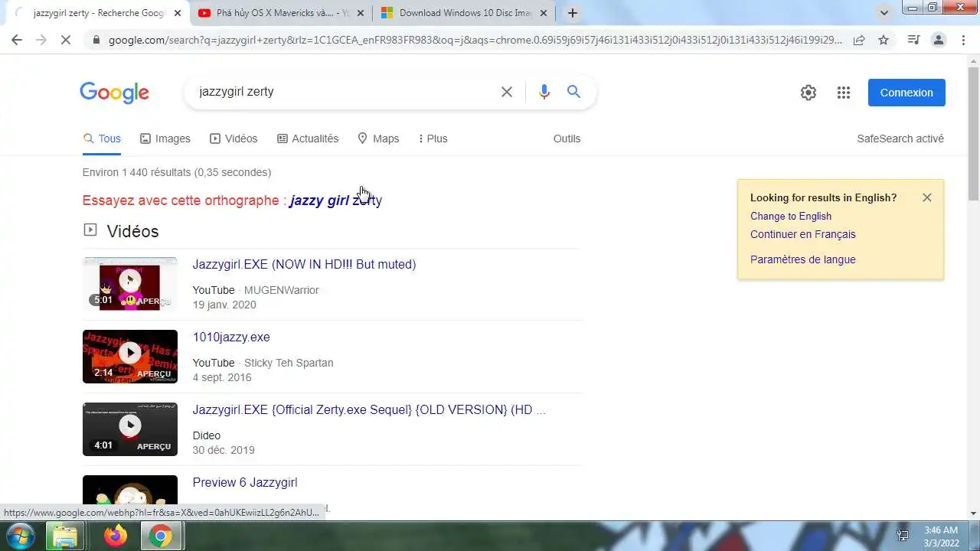The height and width of the screenshot is (551, 980).
Task: Play the 4:01 video thumbnail
Action: [130, 429]
